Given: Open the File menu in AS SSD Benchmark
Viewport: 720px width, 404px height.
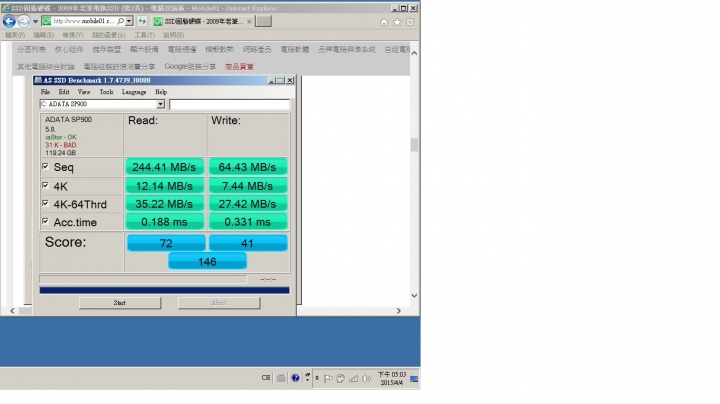Looking at the screenshot, I should [45, 92].
